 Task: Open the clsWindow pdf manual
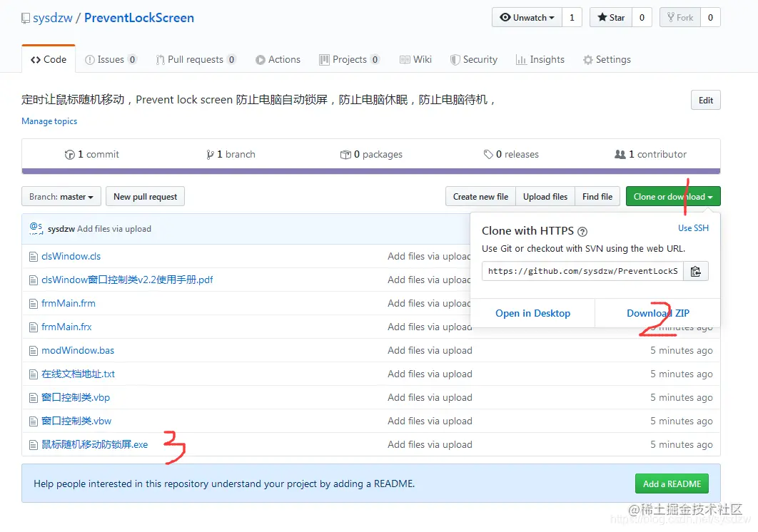point(127,280)
